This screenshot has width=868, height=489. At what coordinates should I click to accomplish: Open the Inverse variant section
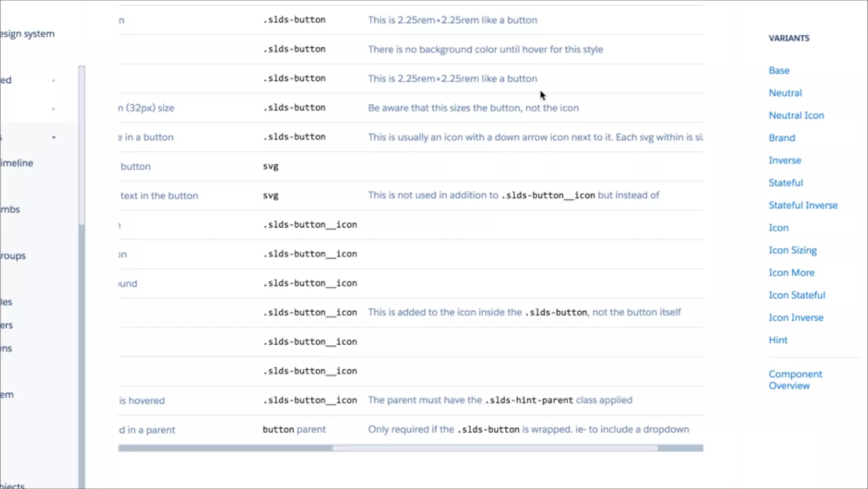[x=785, y=160]
